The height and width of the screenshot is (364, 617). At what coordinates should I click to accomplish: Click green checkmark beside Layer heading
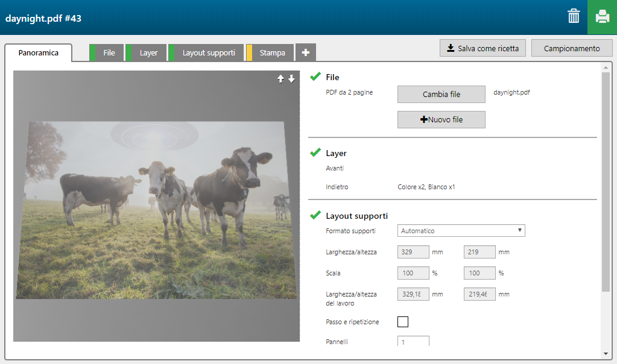point(315,153)
